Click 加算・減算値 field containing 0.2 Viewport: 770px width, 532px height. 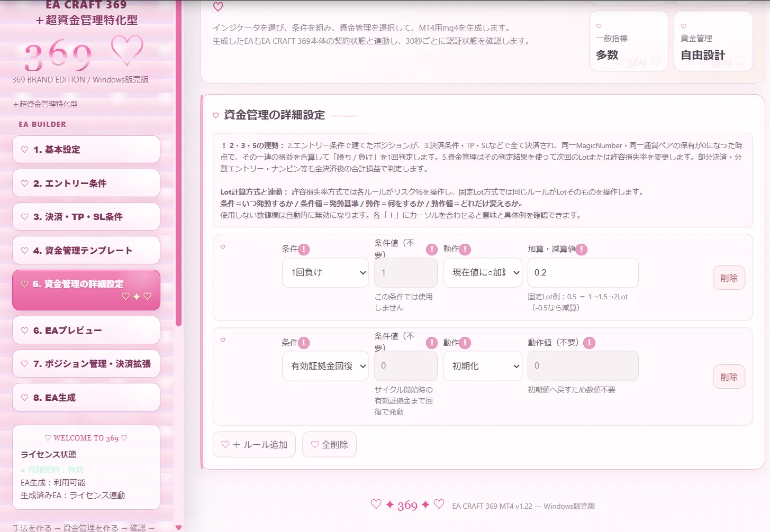coord(583,273)
